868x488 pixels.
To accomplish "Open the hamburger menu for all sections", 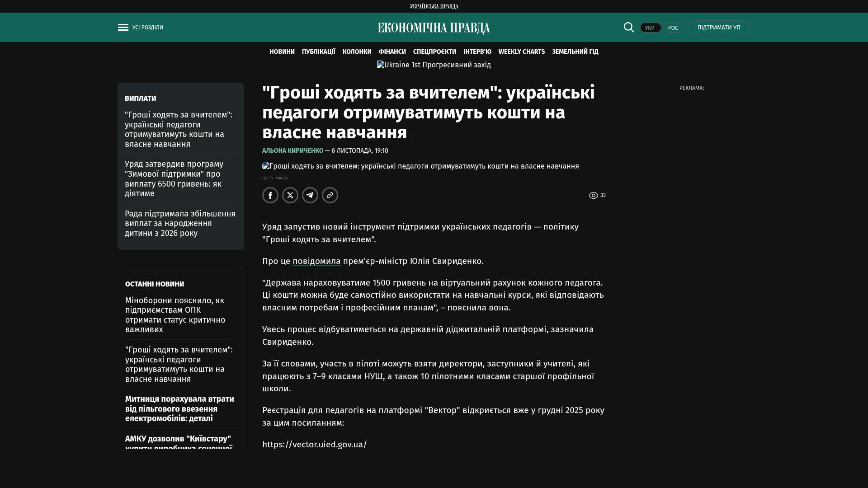I will click(123, 28).
